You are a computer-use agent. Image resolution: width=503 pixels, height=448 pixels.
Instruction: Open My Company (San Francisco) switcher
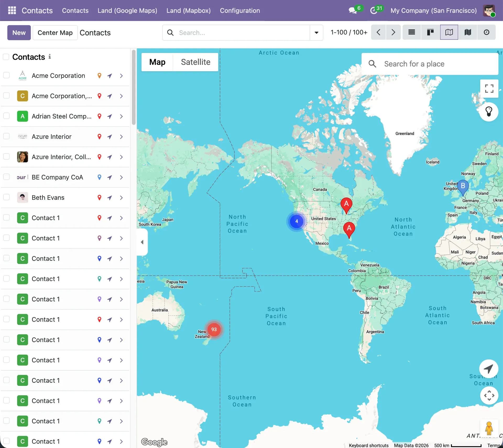click(434, 10)
